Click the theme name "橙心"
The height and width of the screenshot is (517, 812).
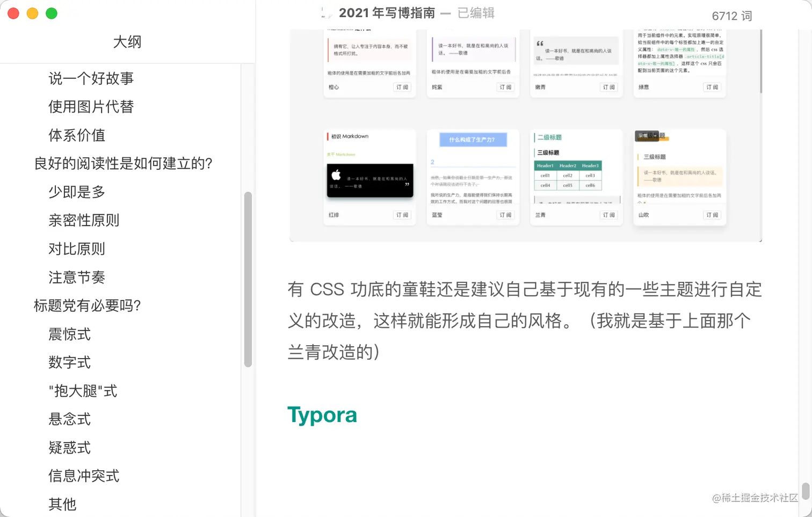(x=334, y=87)
